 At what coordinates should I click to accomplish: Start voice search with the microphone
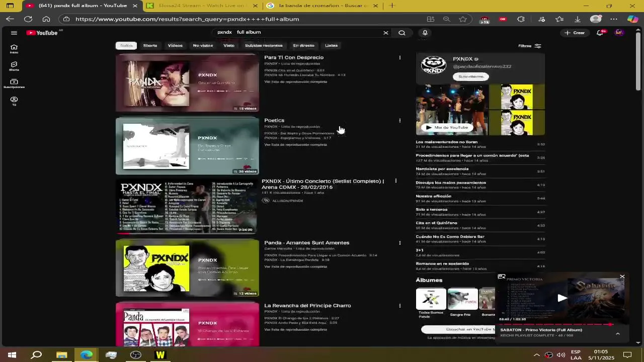pyautogui.click(x=425, y=33)
